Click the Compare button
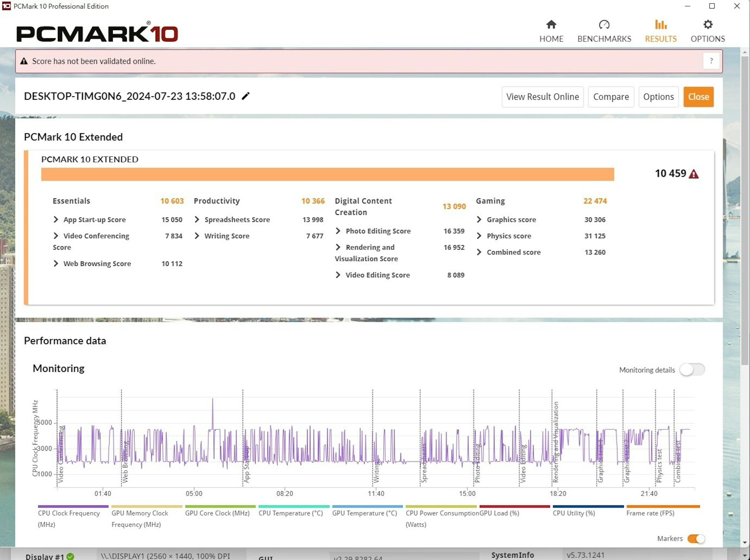Viewport: 750px width, 560px height. (x=611, y=97)
